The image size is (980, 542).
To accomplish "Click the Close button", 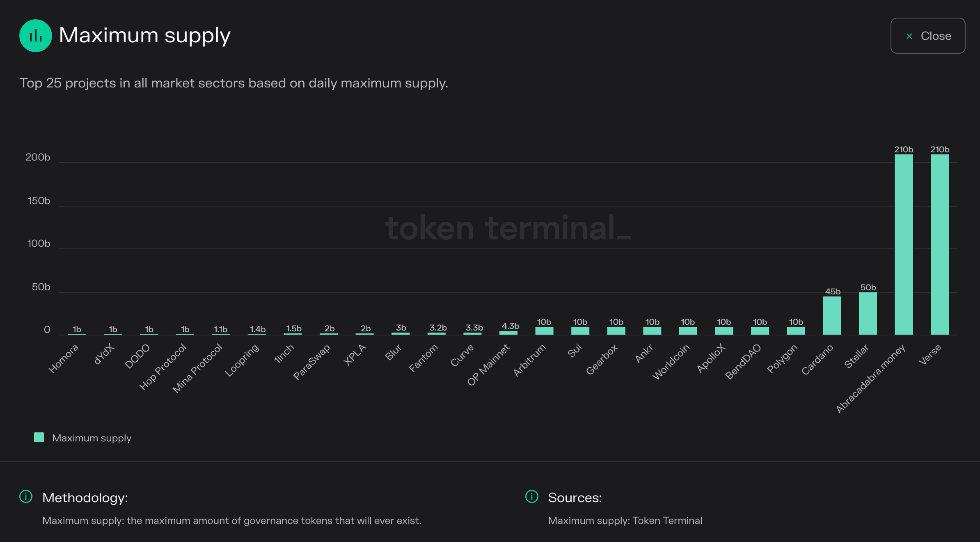I will [x=927, y=36].
